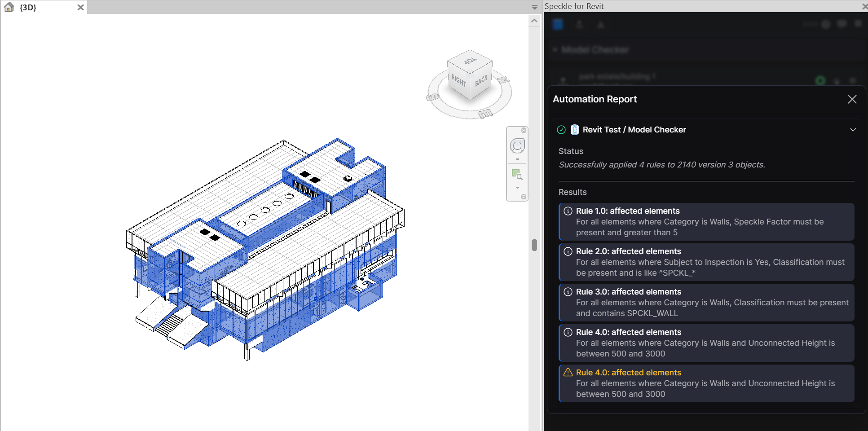Click the status text 'Successfully applied 4 rules'

point(662,165)
